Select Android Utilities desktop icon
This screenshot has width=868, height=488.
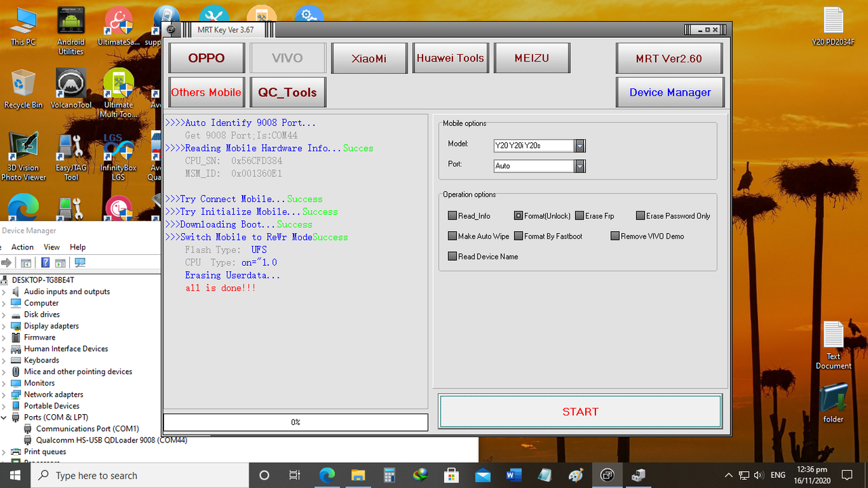coord(71,31)
